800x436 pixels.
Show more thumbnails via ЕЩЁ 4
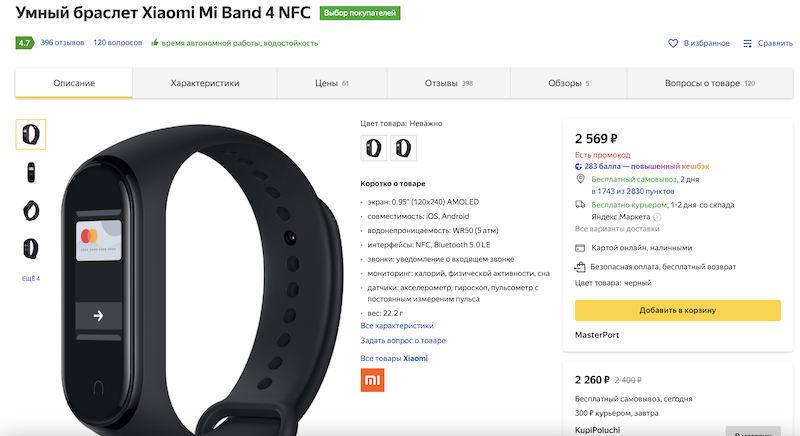[x=31, y=277]
